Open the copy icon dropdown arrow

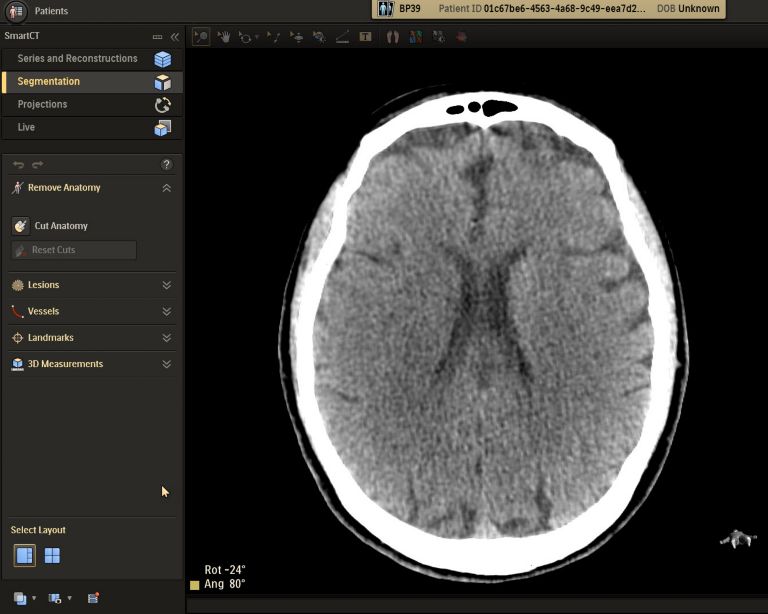point(34,598)
